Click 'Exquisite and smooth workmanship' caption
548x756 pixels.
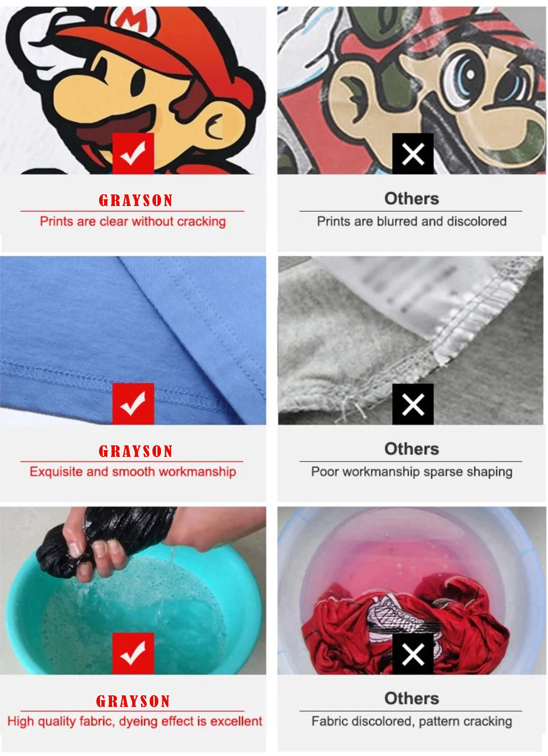133,472
